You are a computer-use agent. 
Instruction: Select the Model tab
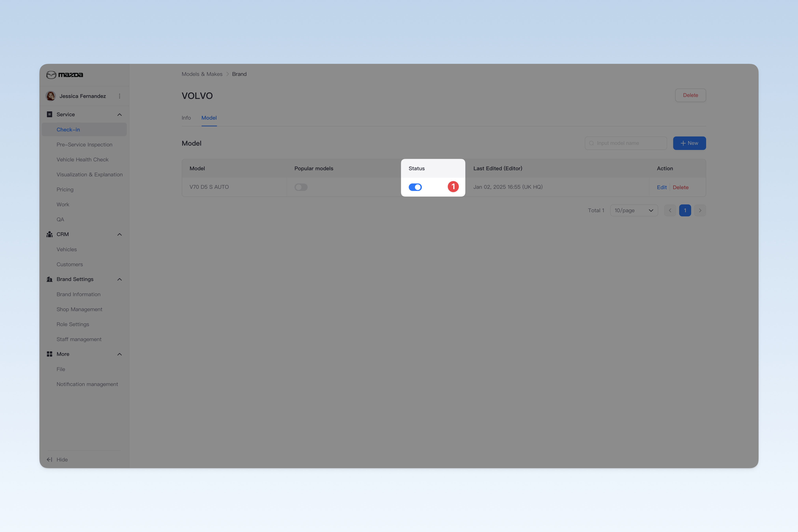click(209, 118)
